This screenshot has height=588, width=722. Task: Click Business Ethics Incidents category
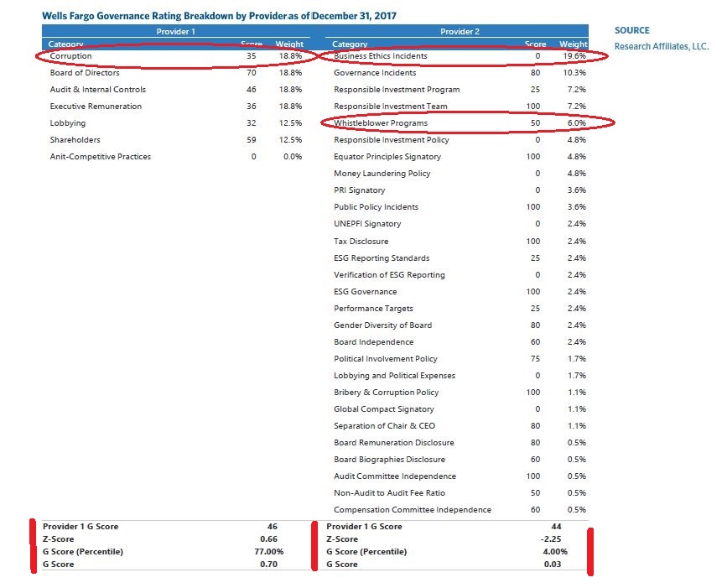coord(381,56)
